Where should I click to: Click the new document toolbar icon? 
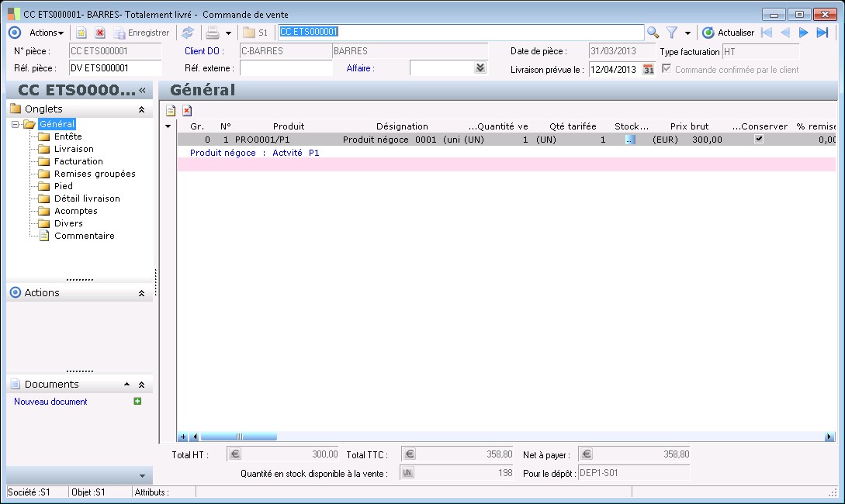81,33
